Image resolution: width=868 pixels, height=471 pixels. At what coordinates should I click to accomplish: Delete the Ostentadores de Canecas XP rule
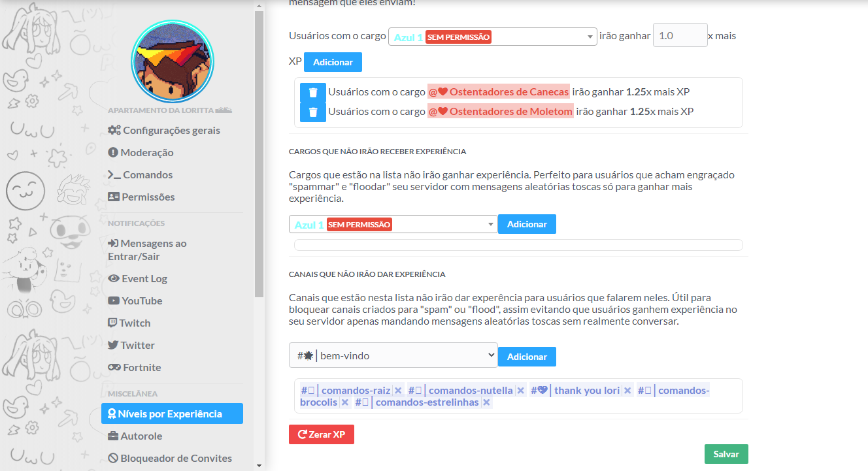point(313,92)
